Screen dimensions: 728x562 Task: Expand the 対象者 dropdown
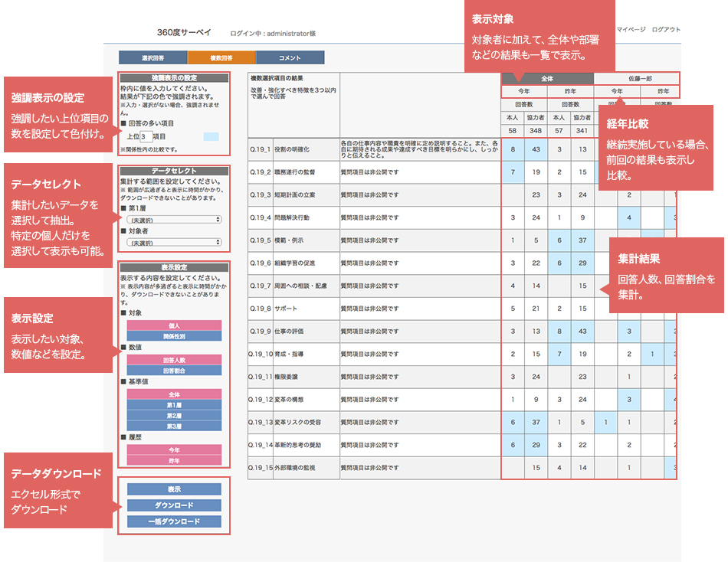(x=174, y=241)
